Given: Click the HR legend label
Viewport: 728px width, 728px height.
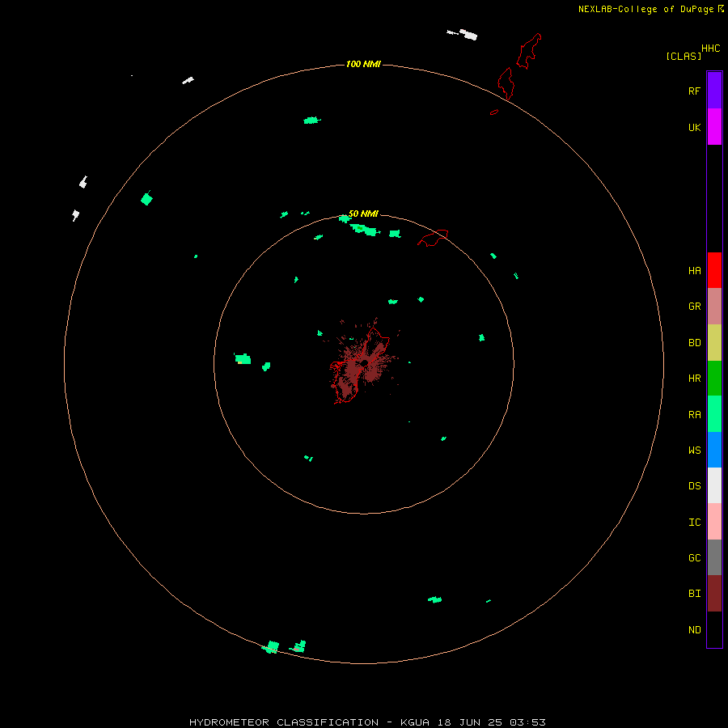Looking at the screenshot, I should (x=694, y=379).
